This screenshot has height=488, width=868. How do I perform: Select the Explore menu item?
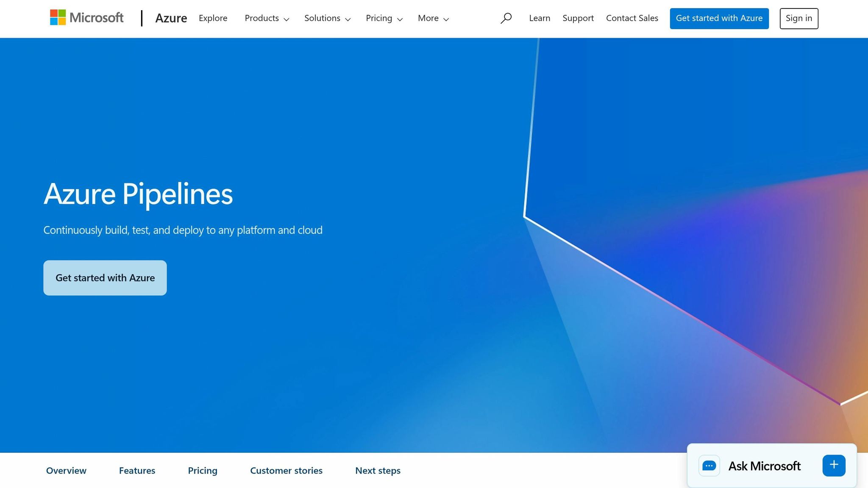pos(213,18)
